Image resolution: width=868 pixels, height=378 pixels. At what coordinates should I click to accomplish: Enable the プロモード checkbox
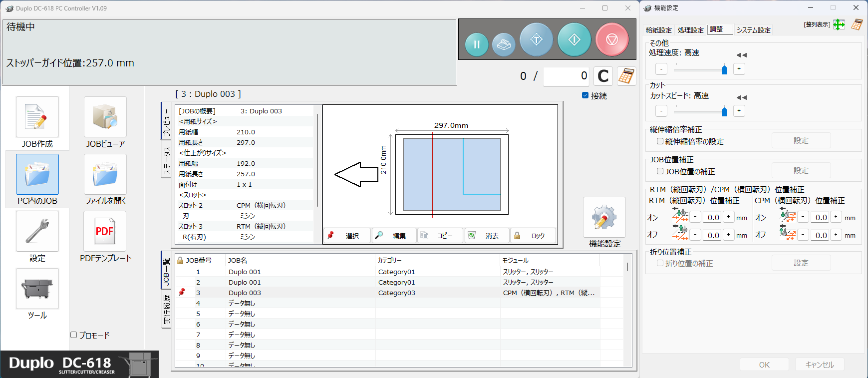[74, 335]
